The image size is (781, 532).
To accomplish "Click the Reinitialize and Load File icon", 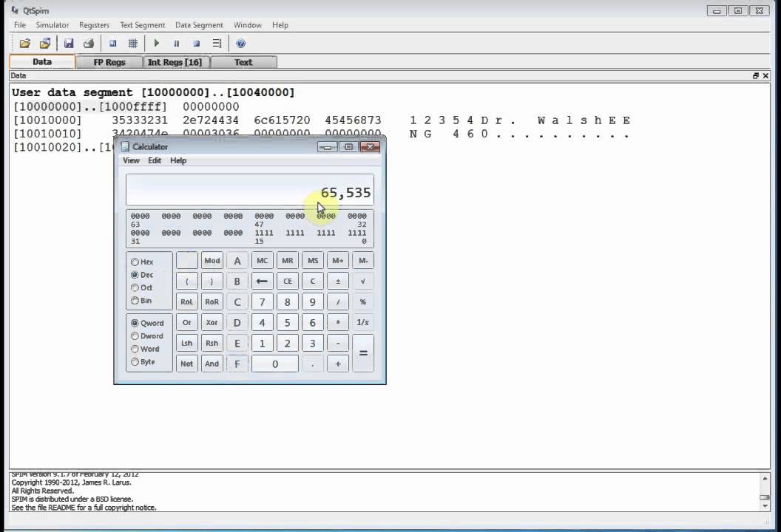I will (45, 44).
